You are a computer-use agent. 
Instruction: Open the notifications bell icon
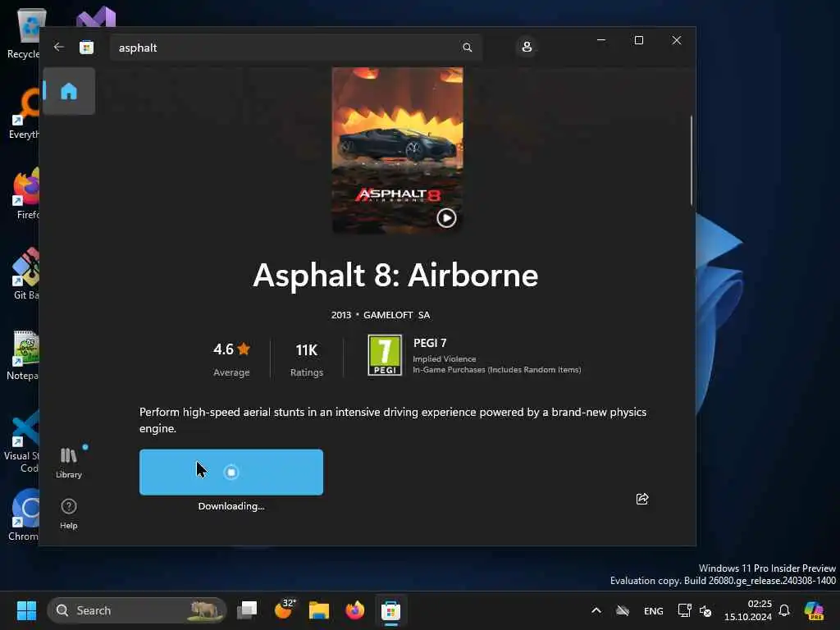pos(784,610)
